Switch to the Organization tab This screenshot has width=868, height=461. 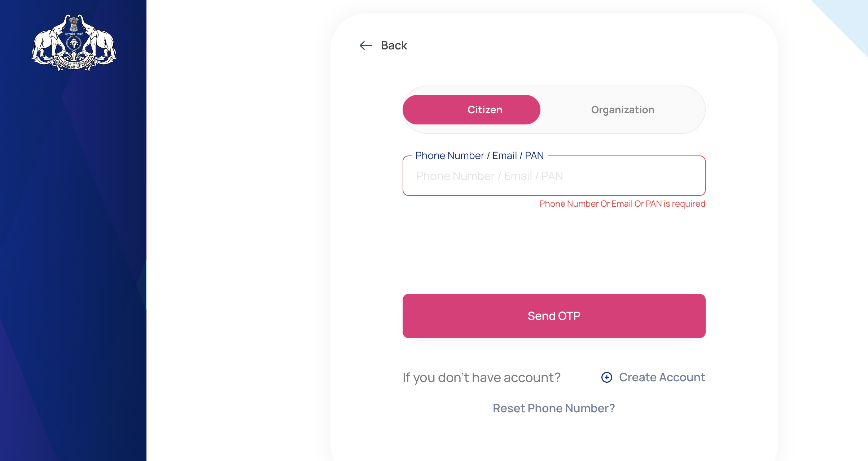(622, 110)
